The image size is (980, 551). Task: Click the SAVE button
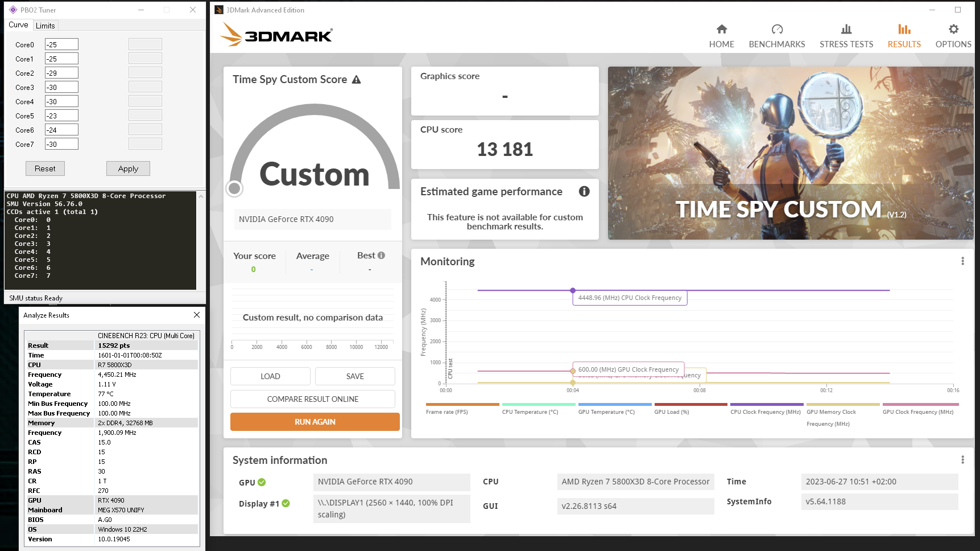coord(355,376)
